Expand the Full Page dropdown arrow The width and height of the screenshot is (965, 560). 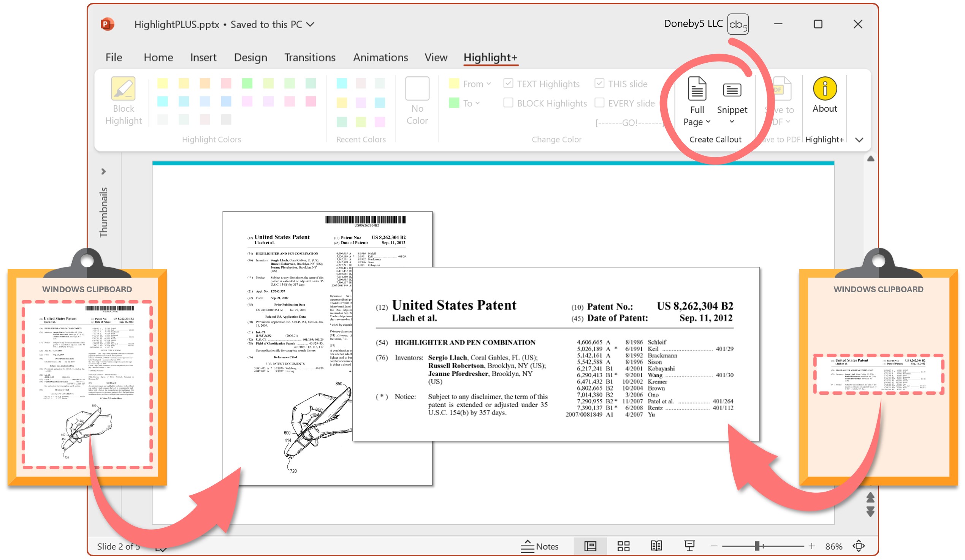[x=708, y=122]
